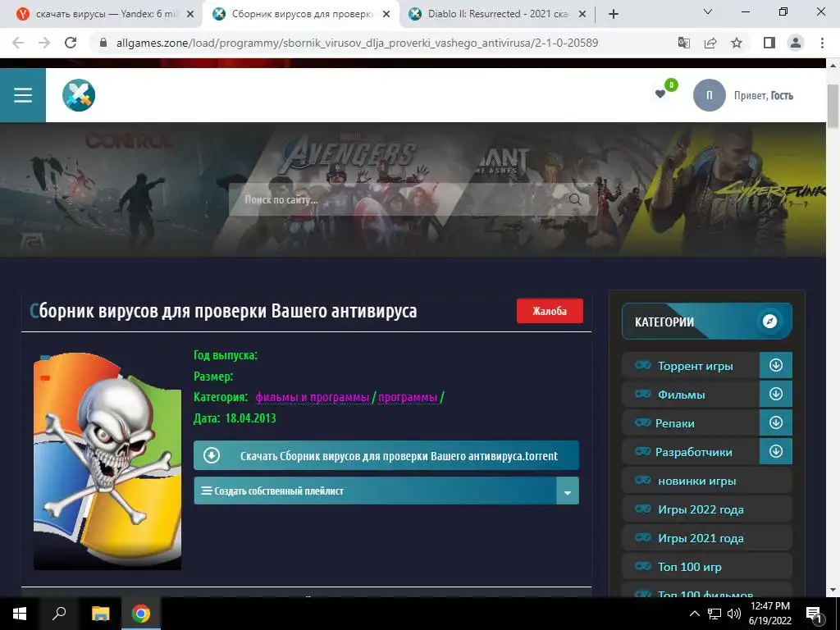Click the compass icon in Категории header
Screen dimensions: 840x630
[x=769, y=321]
